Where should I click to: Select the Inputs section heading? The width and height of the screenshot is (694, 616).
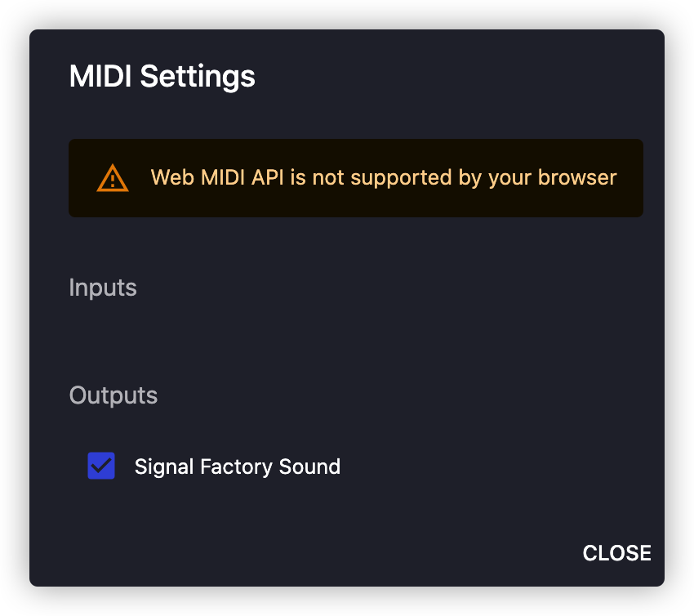(x=103, y=288)
